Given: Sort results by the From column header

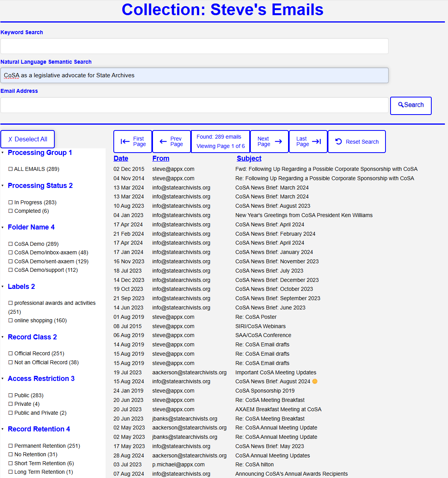Looking at the screenshot, I should [161, 158].
